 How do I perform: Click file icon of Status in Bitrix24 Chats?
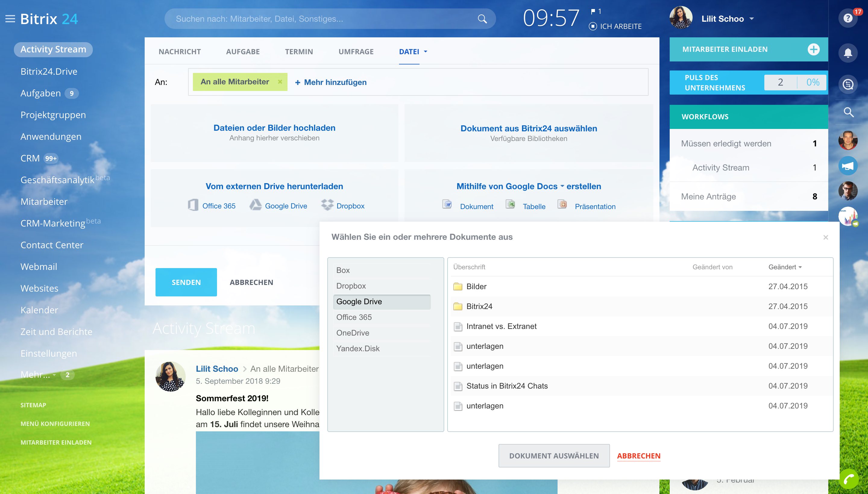pyautogui.click(x=458, y=386)
